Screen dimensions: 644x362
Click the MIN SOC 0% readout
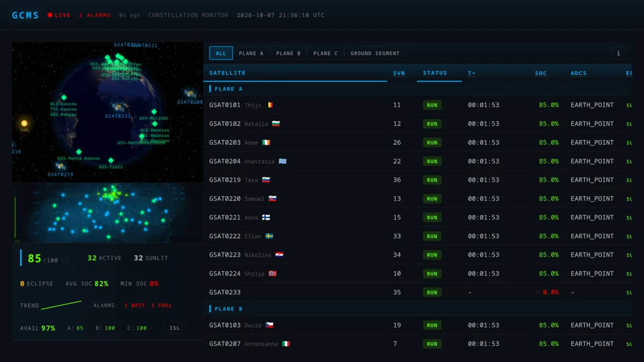click(140, 284)
